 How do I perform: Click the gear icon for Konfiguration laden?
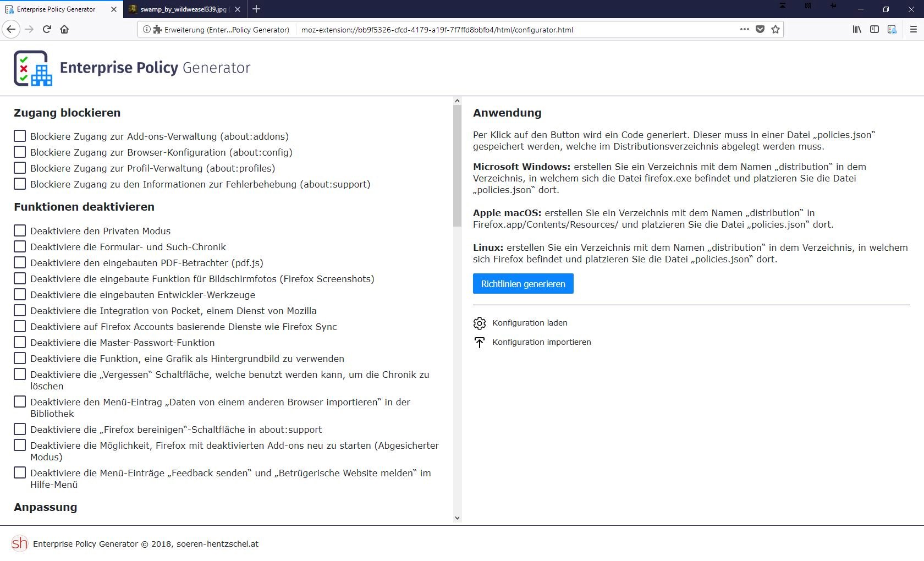[x=480, y=323]
